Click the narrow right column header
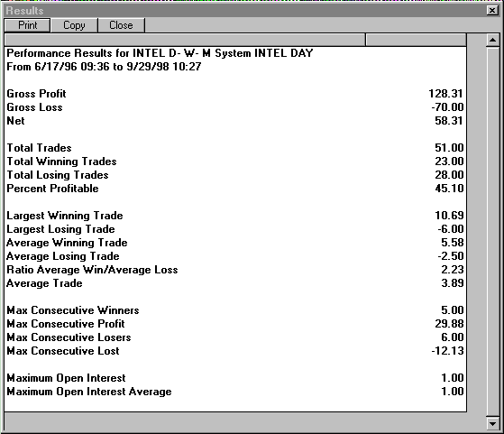This screenshot has height=434, width=504. [416, 40]
